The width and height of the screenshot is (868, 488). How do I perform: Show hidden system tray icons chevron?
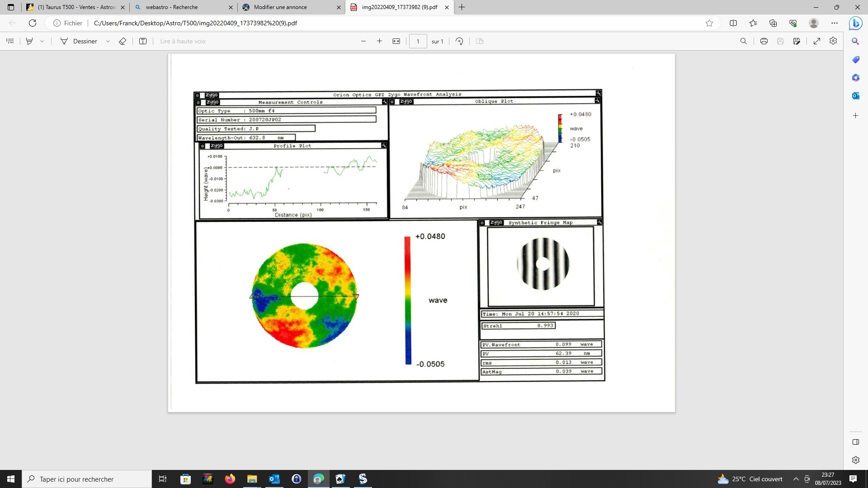click(796, 479)
